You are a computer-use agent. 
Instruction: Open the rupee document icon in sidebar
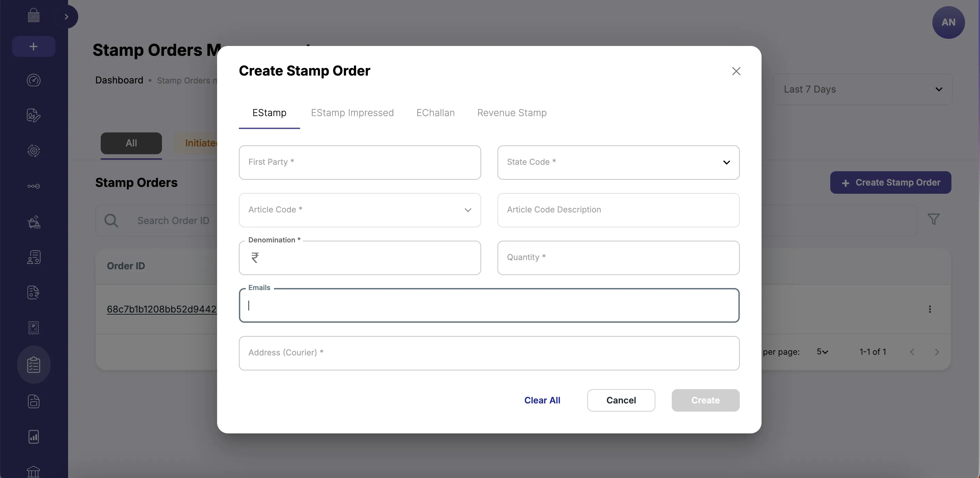pyautogui.click(x=33, y=292)
